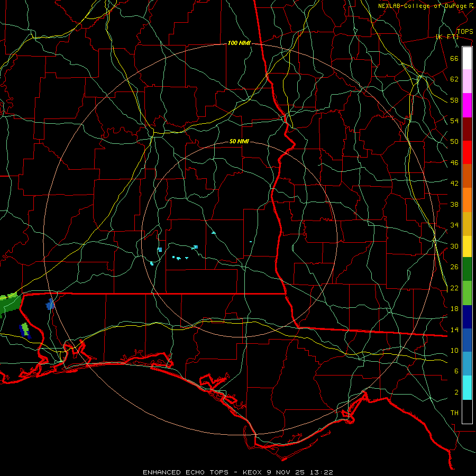Viewport: 476px width, 476px height.
Task: Click the '62' legend value label
Action: pos(454,79)
